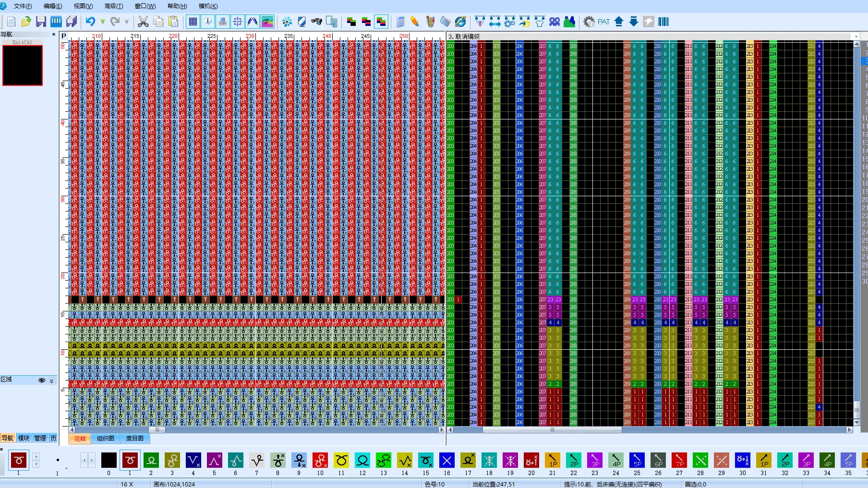Click the carrier warning icon with red exclamation
Viewport: 868px width, 488px height.
480,22
